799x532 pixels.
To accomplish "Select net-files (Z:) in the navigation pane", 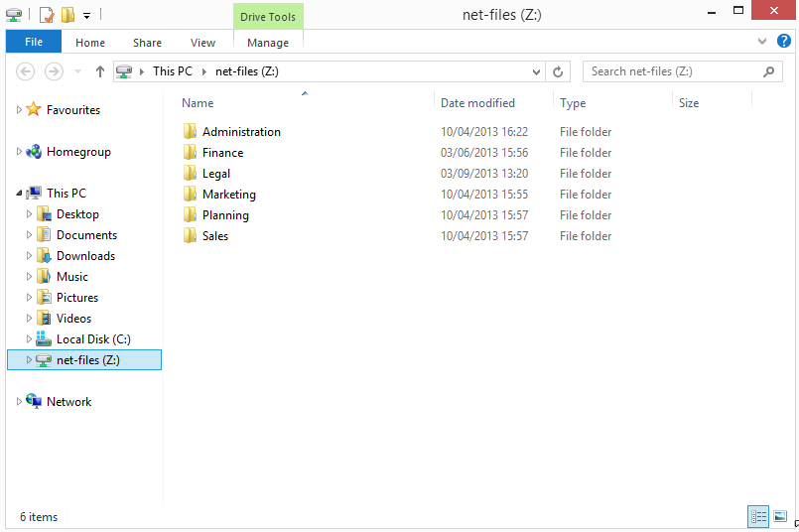I will coord(87,360).
